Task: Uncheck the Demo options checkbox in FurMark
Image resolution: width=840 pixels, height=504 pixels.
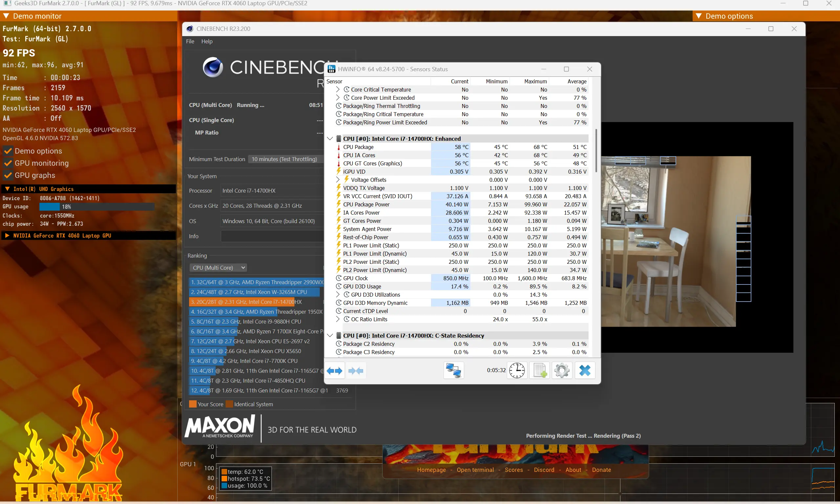Action: coord(8,151)
